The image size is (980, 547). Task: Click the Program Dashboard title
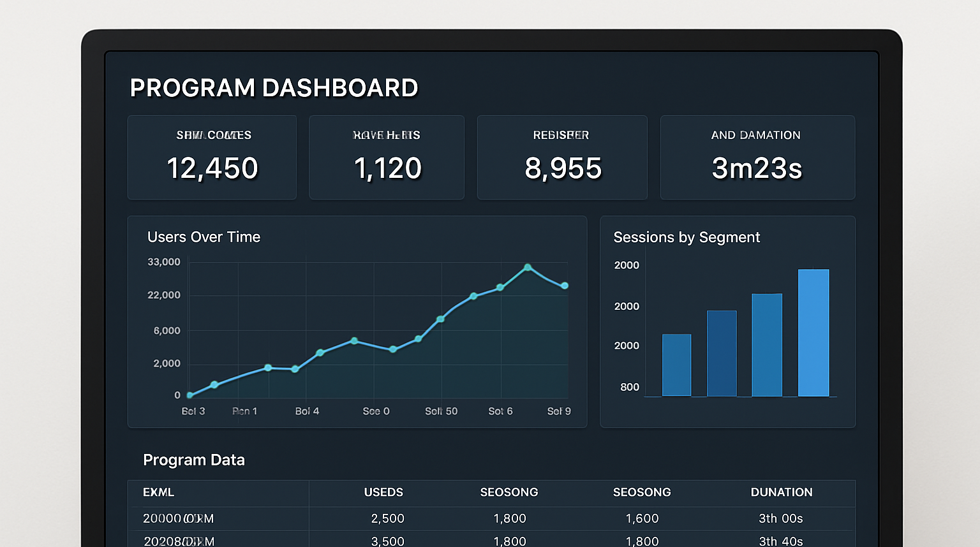click(x=274, y=88)
